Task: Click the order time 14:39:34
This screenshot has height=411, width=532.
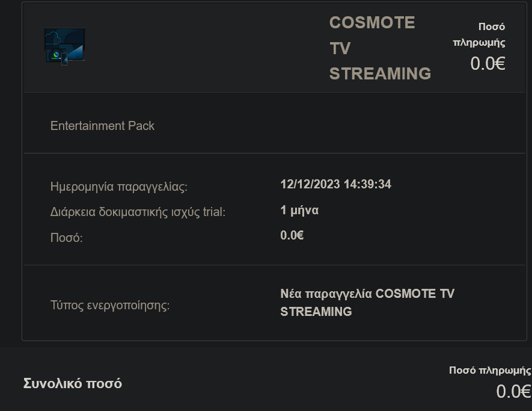Action: (367, 184)
